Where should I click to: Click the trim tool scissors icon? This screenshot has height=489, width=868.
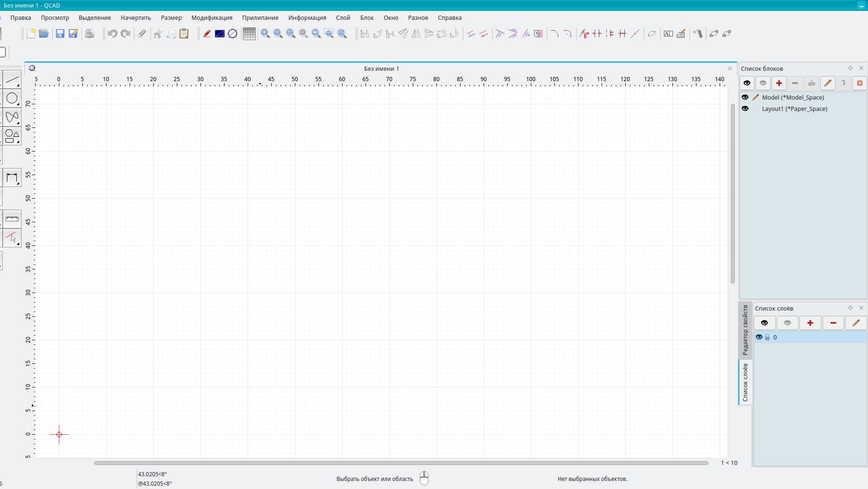tap(584, 34)
